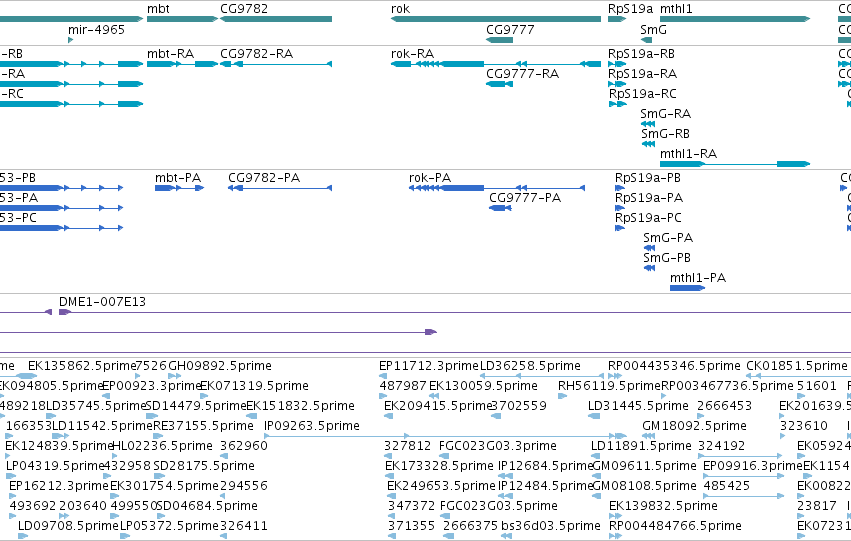Open EST 'HL02236.5prime'
This screenshot has width=851, height=541.
click(162, 446)
